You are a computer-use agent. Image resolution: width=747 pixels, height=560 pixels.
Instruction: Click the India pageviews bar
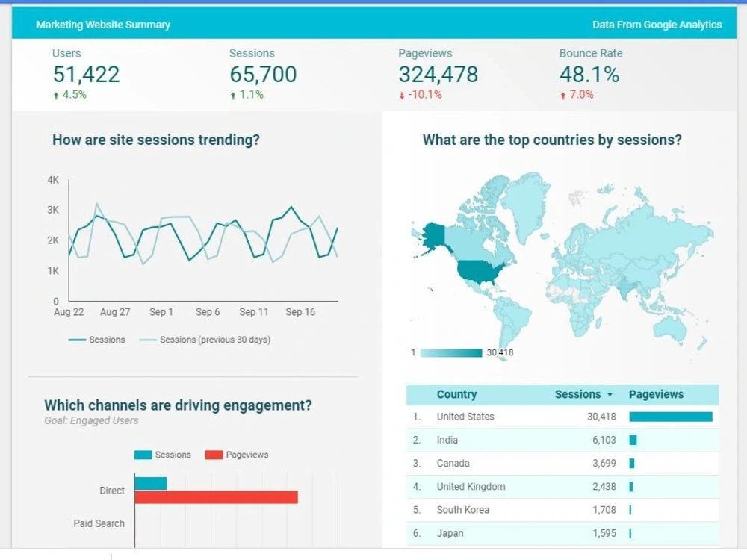tap(633, 440)
